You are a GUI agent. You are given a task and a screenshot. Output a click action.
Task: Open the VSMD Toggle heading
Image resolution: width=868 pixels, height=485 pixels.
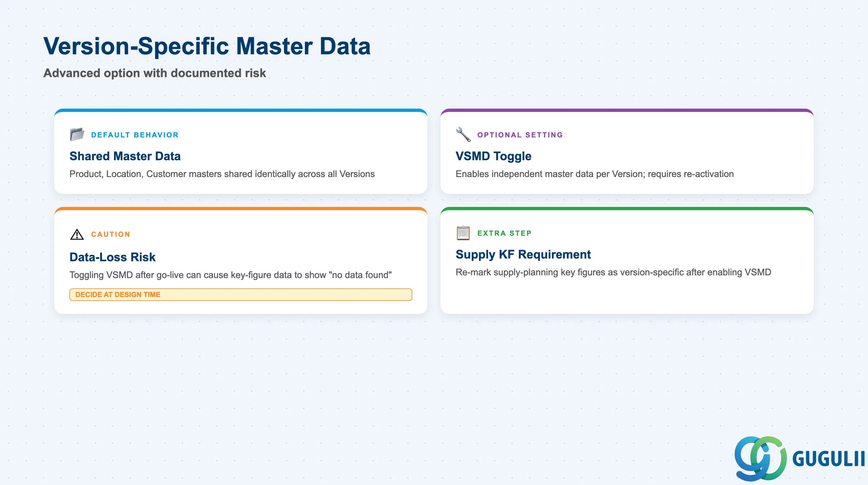tap(493, 156)
